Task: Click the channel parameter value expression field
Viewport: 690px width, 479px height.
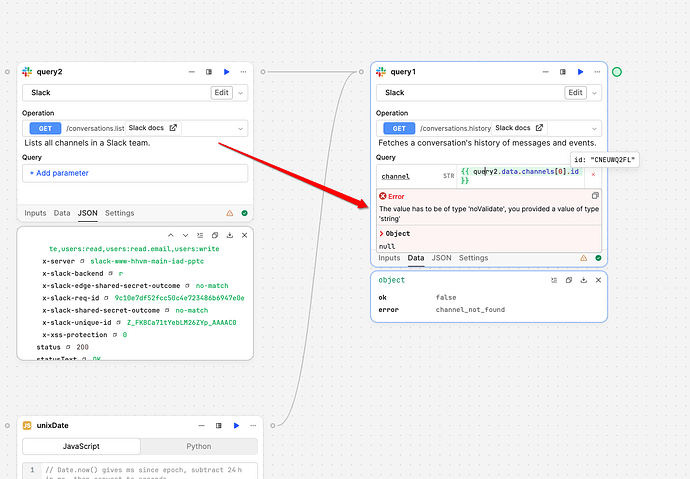Action: click(521, 176)
